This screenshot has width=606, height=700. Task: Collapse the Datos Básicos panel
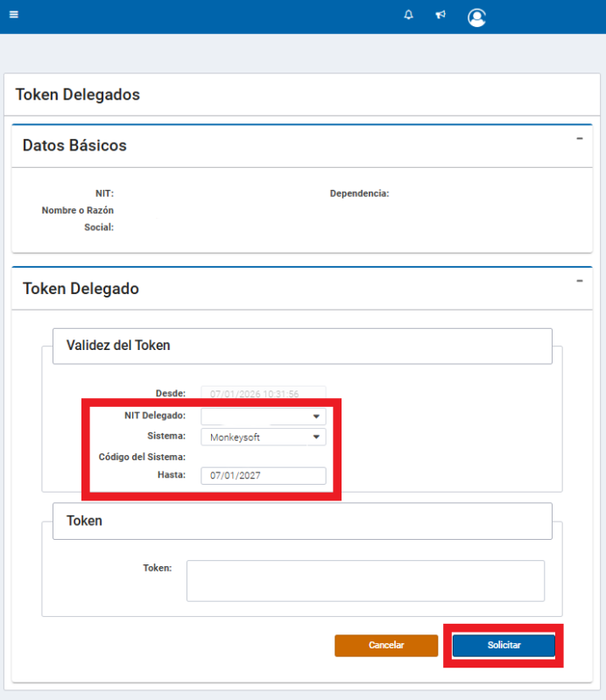coord(579,138)
